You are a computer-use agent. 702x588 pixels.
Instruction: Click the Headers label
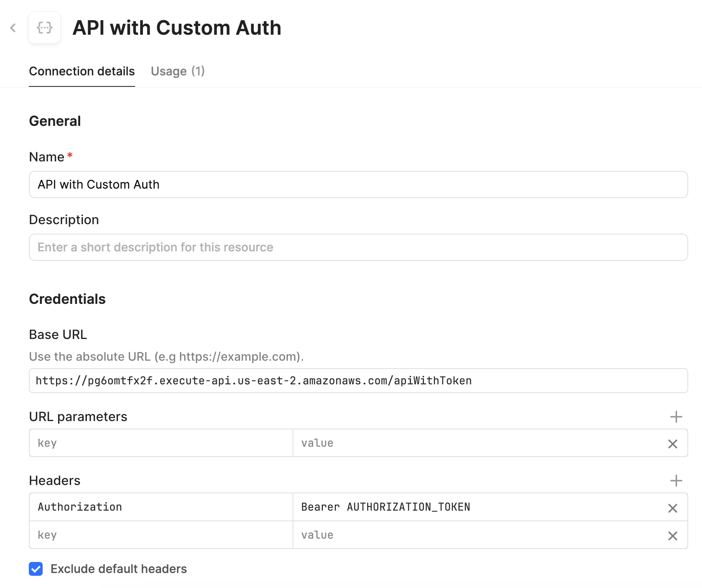point(54,481)
